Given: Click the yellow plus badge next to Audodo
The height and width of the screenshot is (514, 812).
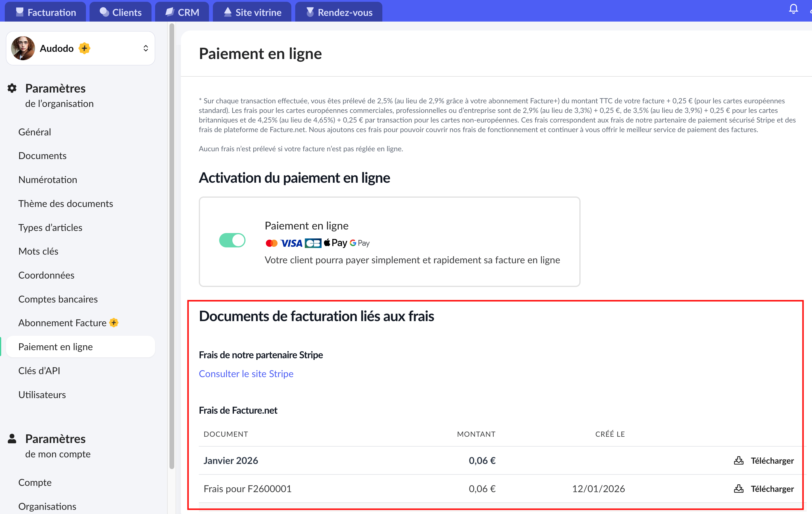Looking at the screenshot, I should (x=84, y=48).
